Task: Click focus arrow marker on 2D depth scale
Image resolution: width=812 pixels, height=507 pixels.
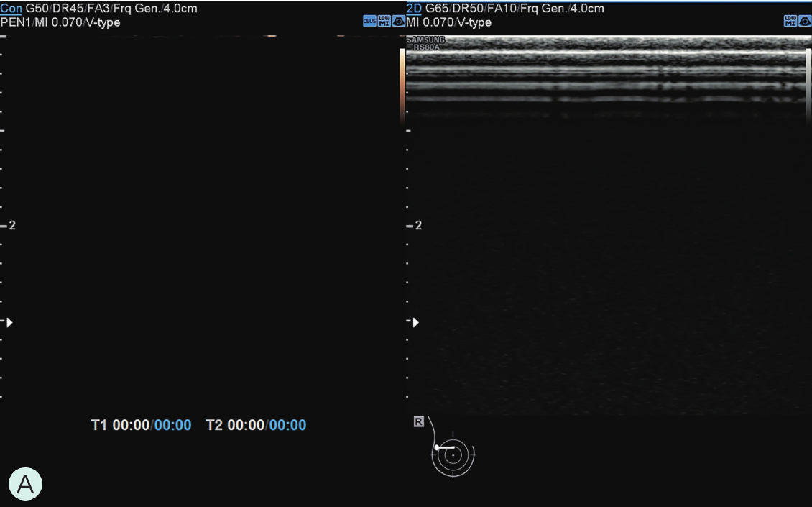Action: (415, 322)
